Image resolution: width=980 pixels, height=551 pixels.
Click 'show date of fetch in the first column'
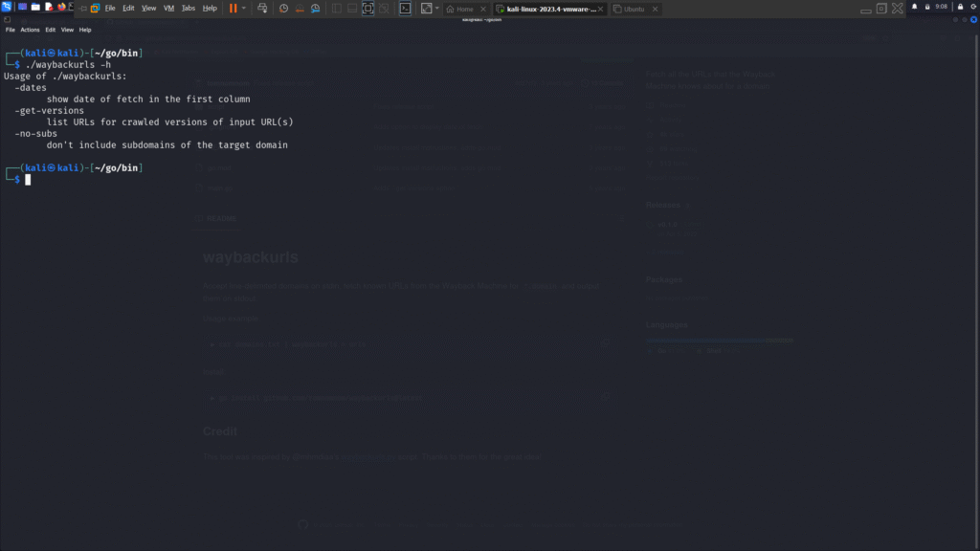(x=148, y=99)
